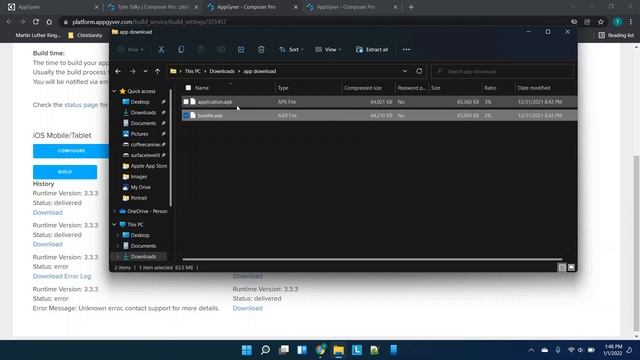This screenshot has height=360, width=640.
Task: Switch to the first AppGyver tab
Action: 53,7
